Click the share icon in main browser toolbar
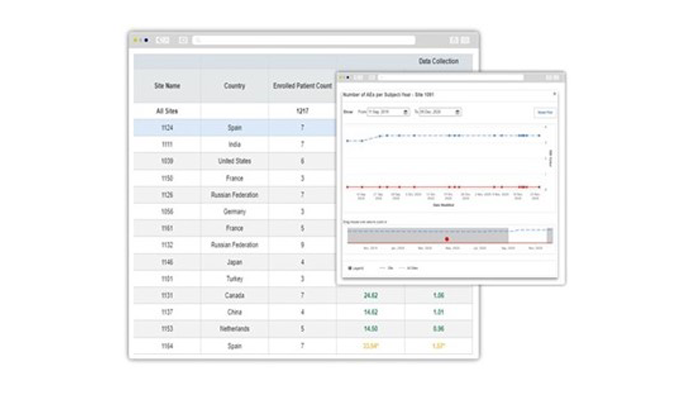The height and width of the screenshot is (394, 700). [x=454, y=40]
